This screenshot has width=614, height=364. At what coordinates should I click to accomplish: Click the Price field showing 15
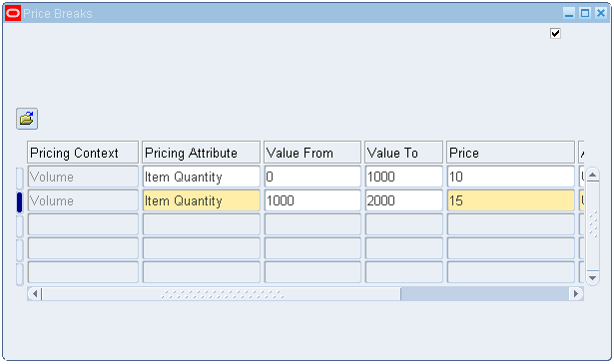pyautogui.click(x=510, y=200)
